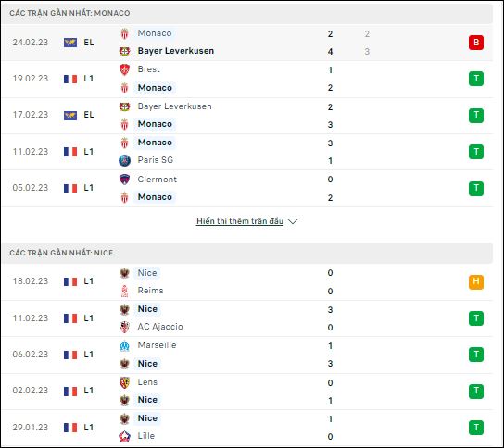Viewport: 504px width, 448px height.
Task: Click the Lens club crest icon
Action: coord(124,382)
